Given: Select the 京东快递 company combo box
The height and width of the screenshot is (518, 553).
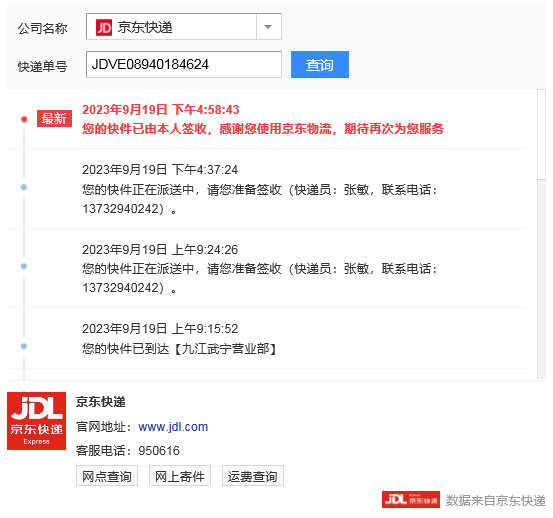Looking at the screenshot, I should tap(184, 27).
